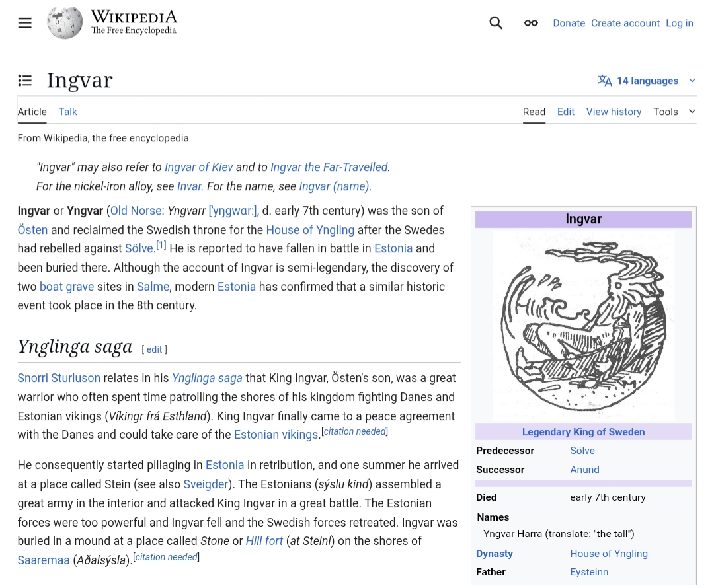
Task: Click the Ingvar page title heading
Action: [80, 81]
